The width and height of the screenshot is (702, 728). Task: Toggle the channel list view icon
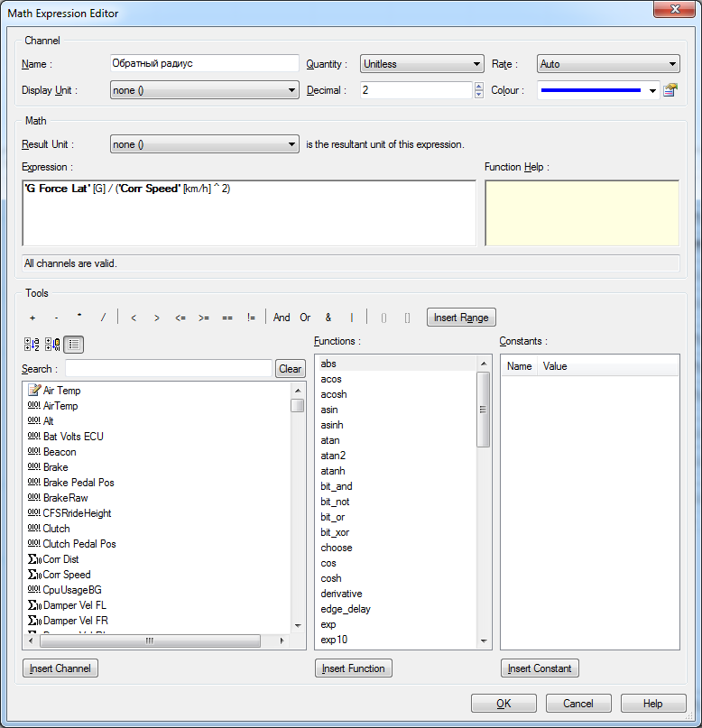point(74,344)
